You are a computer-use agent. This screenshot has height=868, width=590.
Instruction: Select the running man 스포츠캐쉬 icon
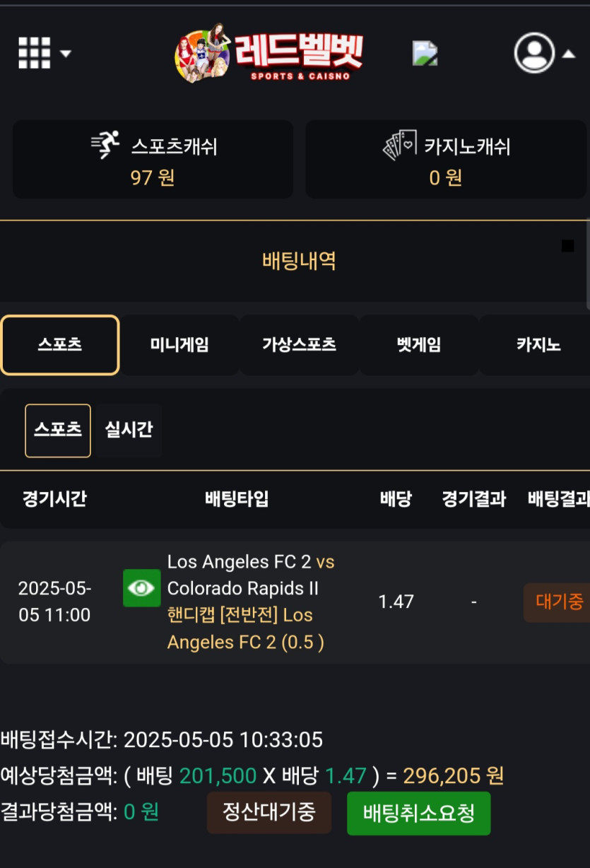(106, 145)
